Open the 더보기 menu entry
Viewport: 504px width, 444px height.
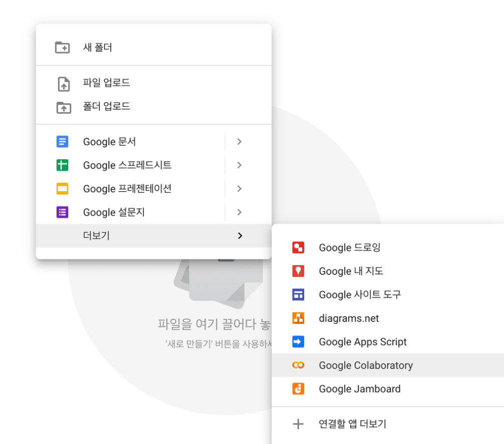[x=154, y=236]
